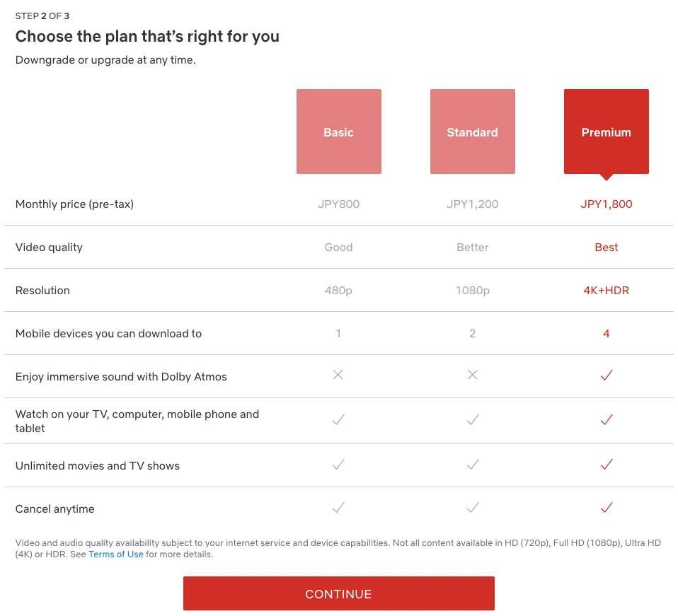The image size is (678, 616).
Task: Click Premium plan's Dolby Atmos checkmark
Action: [x=606, y=376]
